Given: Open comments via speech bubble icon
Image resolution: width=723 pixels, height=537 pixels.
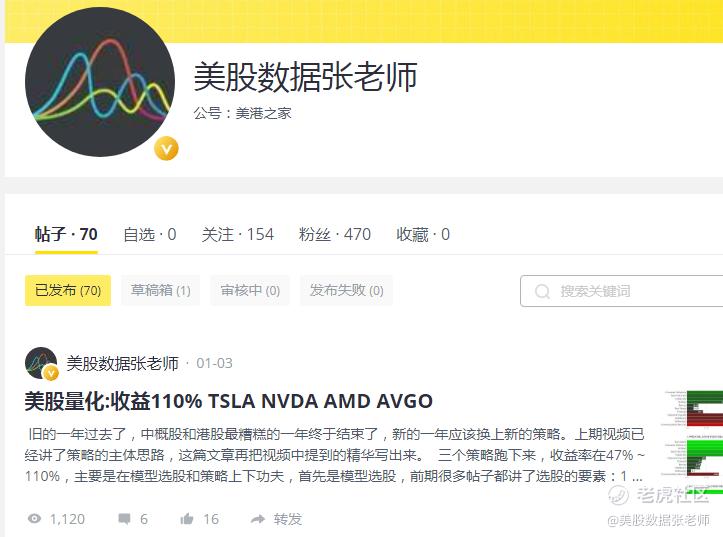Looking at the screenshot, I should [124, 519].
